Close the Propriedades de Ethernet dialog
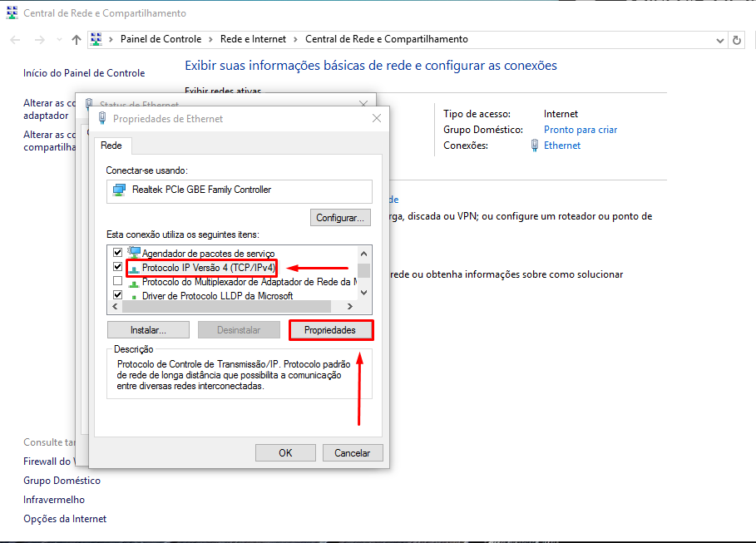 377,118
